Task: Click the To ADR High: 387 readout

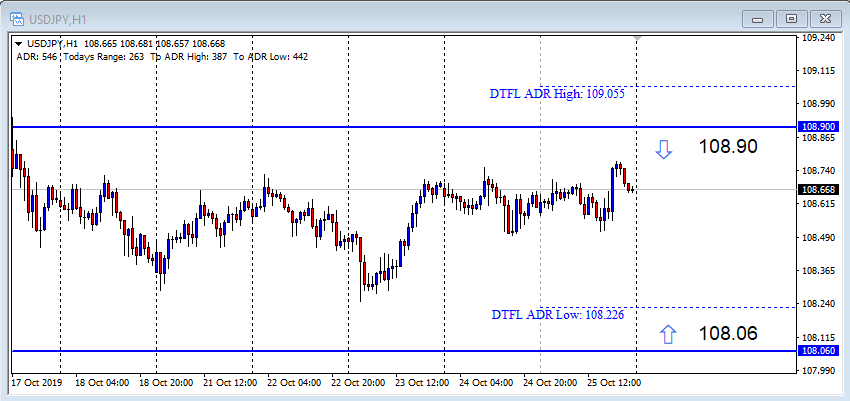Action: tap(189, 56)
